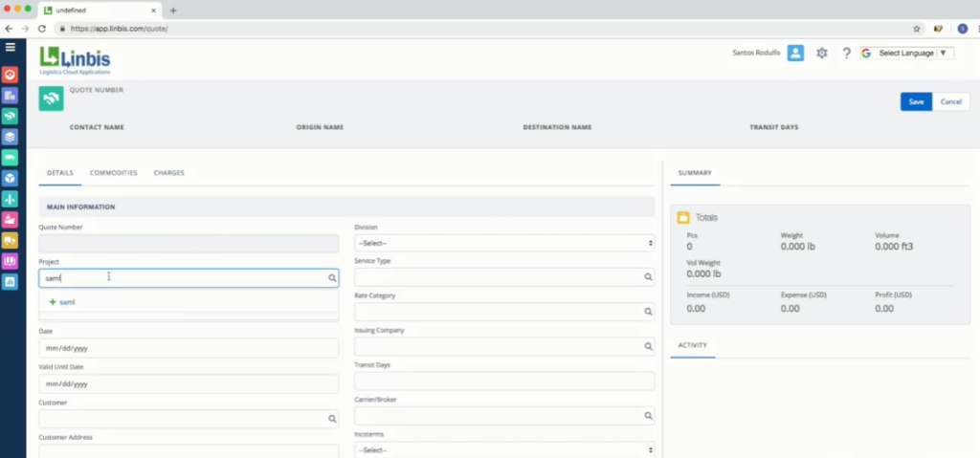Screen dimensions: 980x458
Task: Open the purple buildings sidebar icon
Action: (x=10, y=96)
